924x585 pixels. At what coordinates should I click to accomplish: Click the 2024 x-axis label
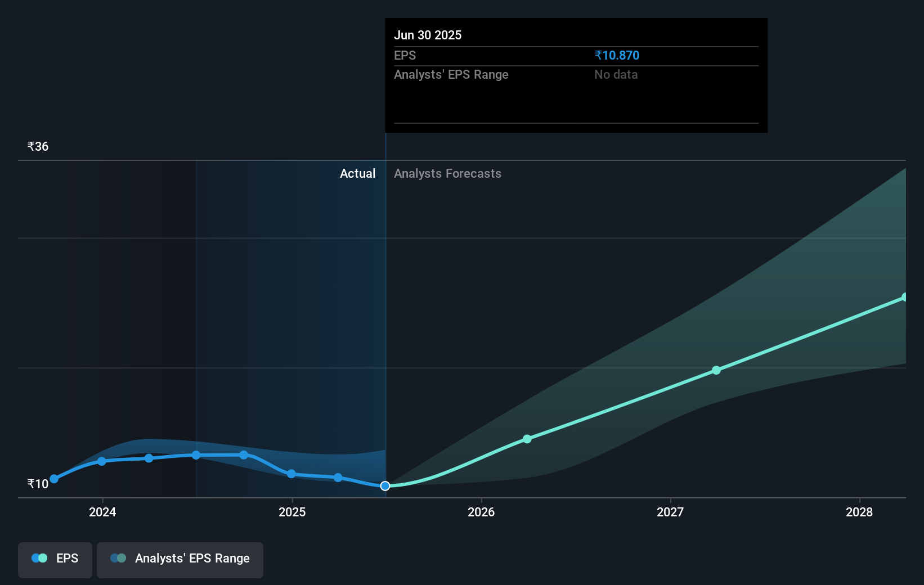tap(102, 512)
